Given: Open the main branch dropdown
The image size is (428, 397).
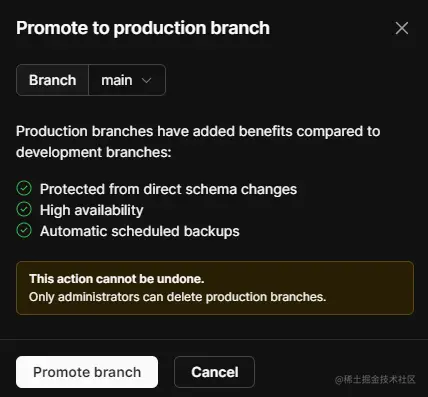Looking at the screenshot, I should pyautogui.click(x=127, y=80).
